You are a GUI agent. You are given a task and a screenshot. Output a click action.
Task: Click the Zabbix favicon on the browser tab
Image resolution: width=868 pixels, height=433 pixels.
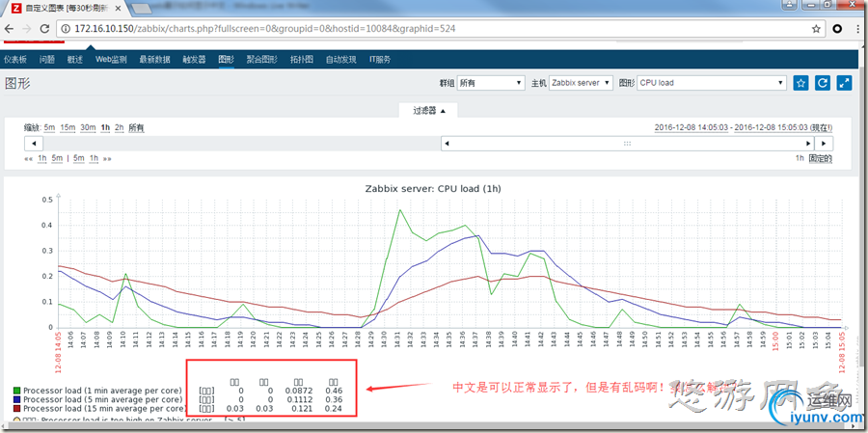[16, 9]
